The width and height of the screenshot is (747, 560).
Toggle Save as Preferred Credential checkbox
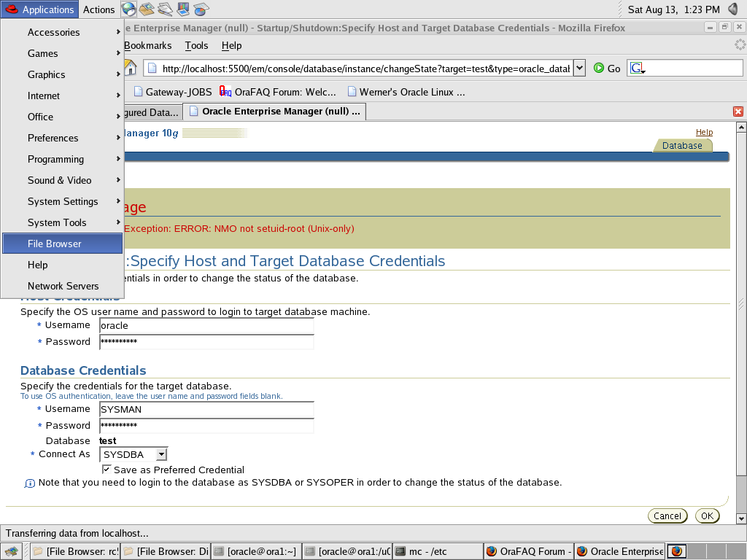click(x=107, y=470)
